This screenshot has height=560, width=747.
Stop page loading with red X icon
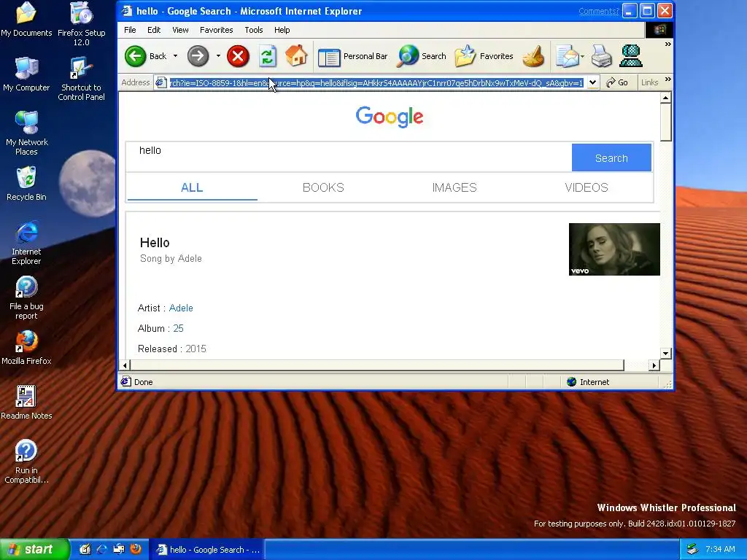pos(239,56)
